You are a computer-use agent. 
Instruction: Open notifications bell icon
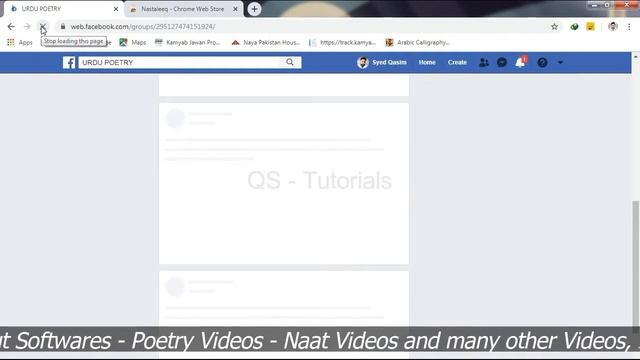[520, 62]
